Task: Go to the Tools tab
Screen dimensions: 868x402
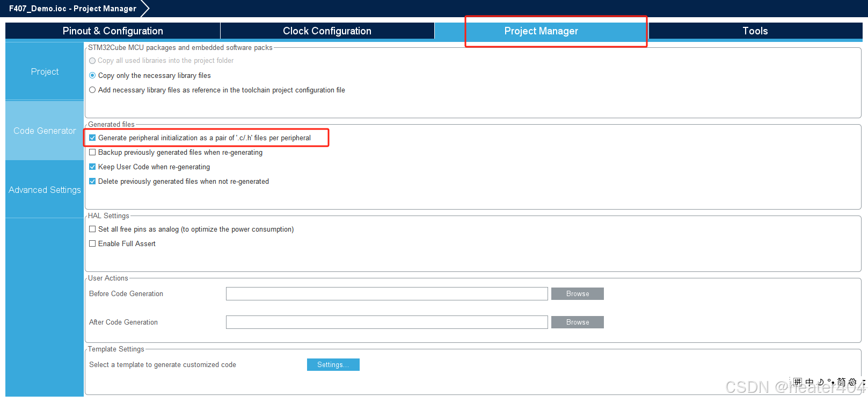Action: pos(755,31)
